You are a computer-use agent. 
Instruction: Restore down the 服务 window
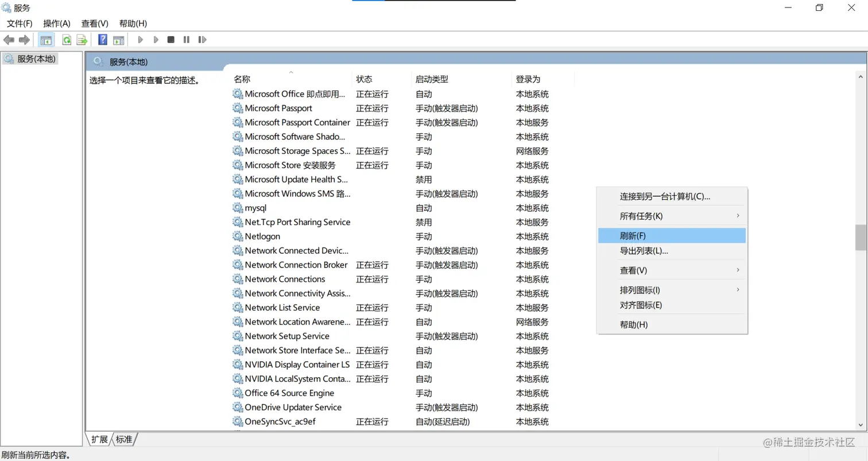coord(819,7)
